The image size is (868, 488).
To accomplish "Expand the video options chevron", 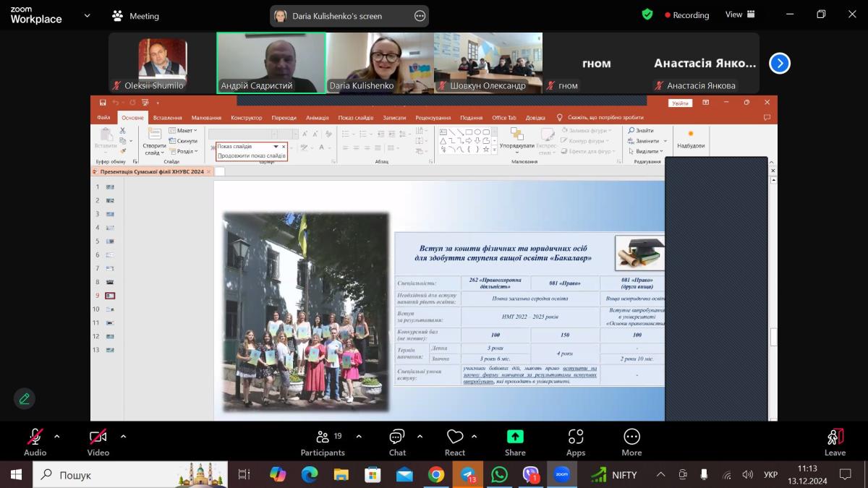I will [x=123, y=436].
